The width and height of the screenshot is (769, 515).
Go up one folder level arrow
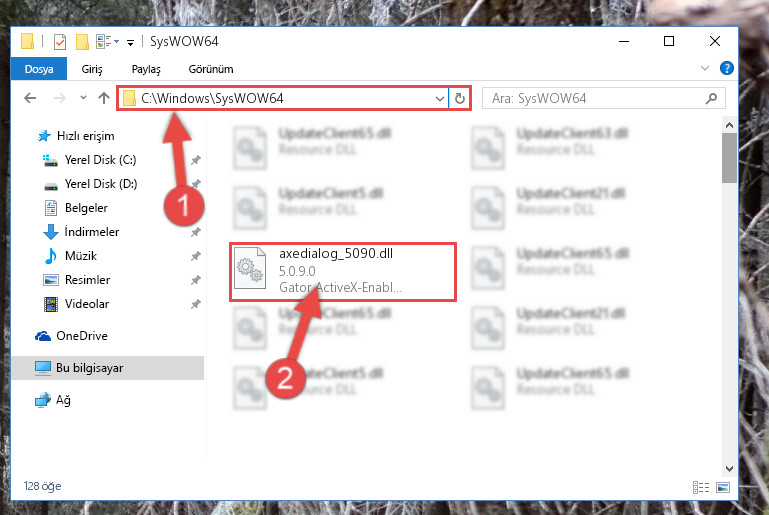coord(103,98)
